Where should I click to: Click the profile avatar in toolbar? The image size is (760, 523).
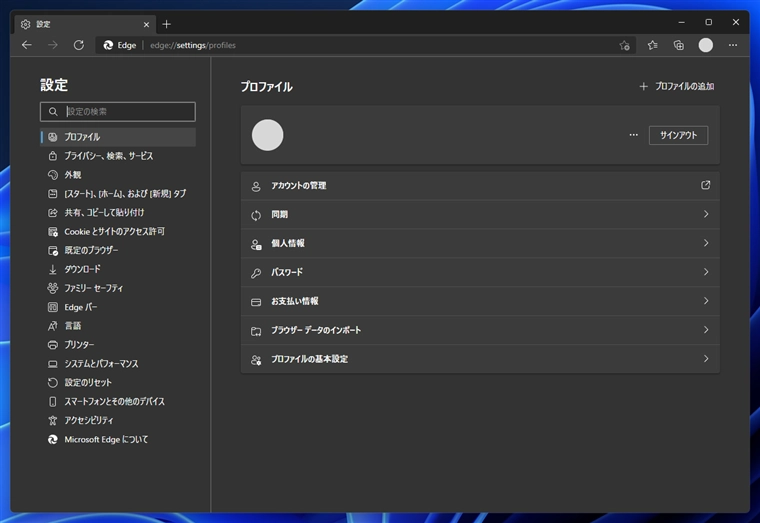706,45
